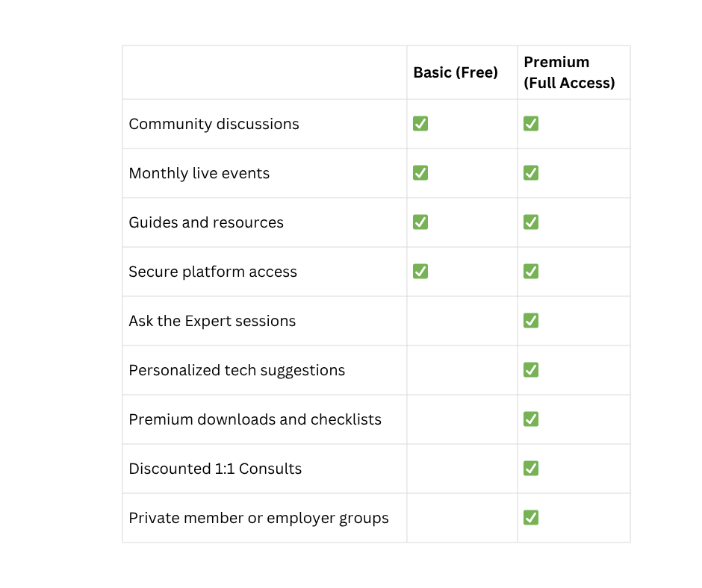Click Premium checkmark for Discounted 1:1 Consults

(530, 468)
